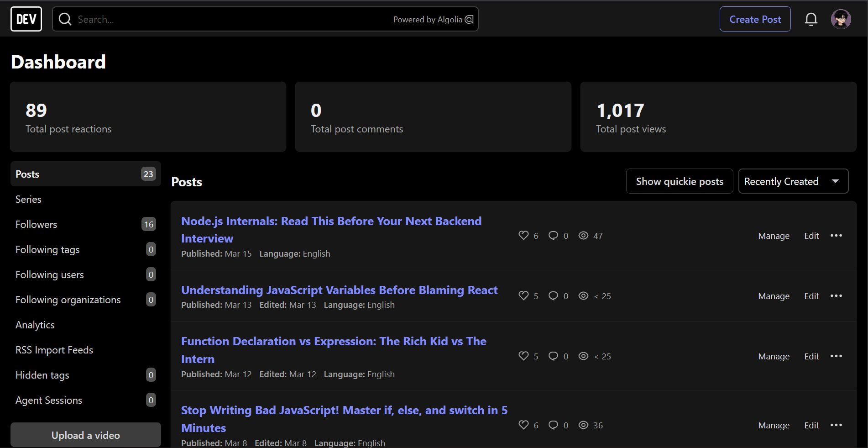Open the notifications bell
This screenshot has width=868, height=448.
(810, 19)
